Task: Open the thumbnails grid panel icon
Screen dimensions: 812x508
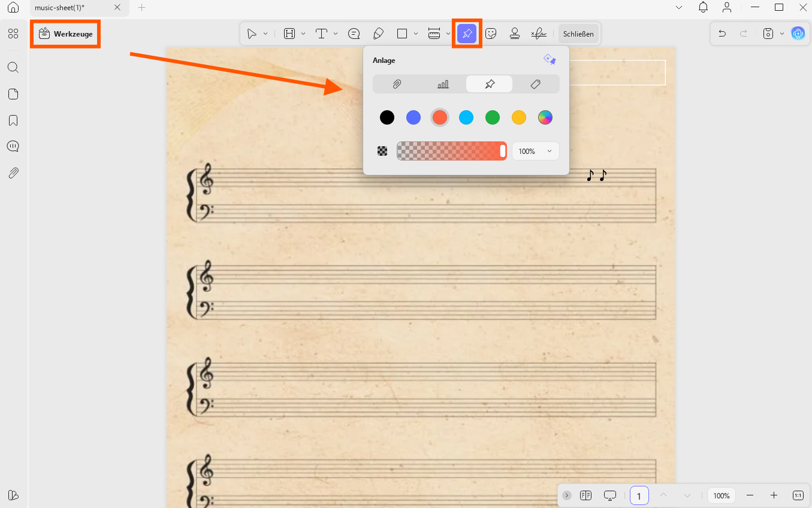Action: [x=13, y=34]
